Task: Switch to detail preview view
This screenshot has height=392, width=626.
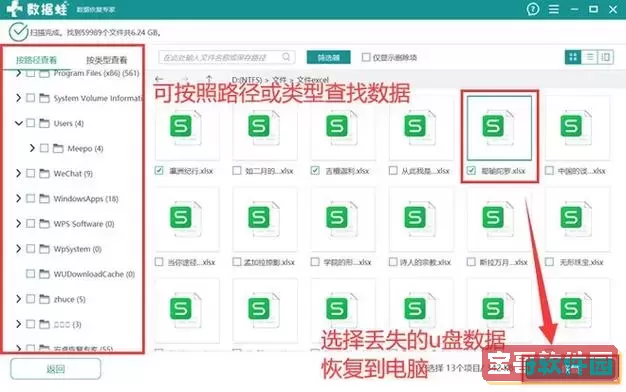Action: point(605,57)
